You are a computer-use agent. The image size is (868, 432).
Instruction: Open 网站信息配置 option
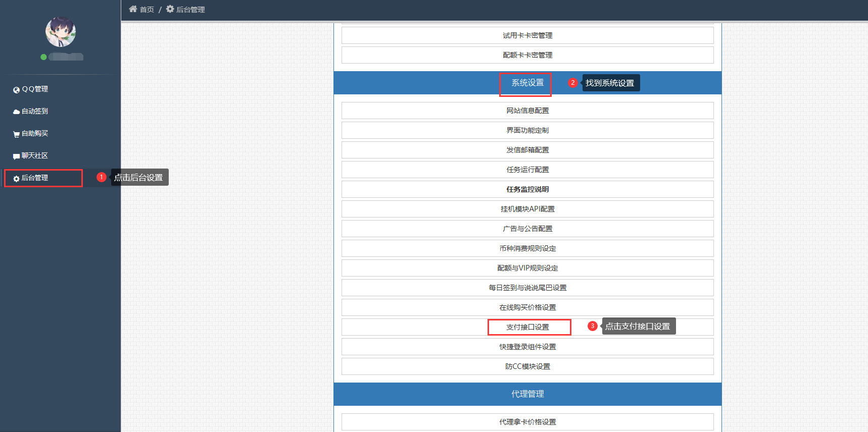527,111
